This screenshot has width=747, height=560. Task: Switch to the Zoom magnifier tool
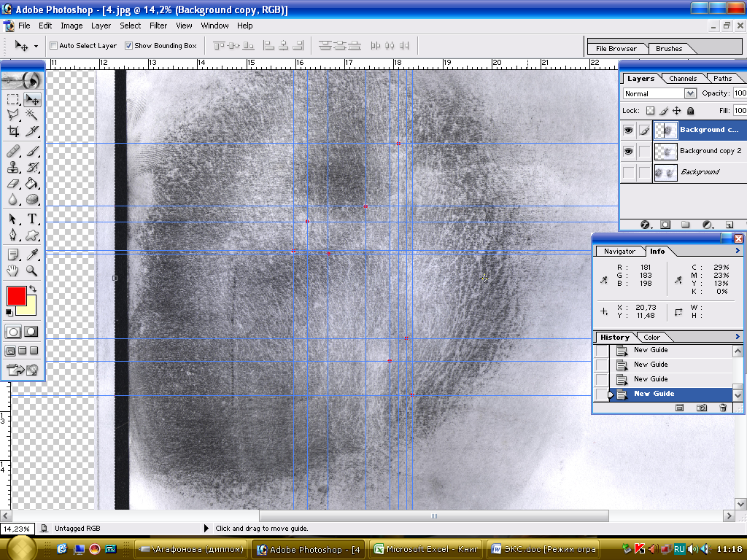[x=32, y=271]
